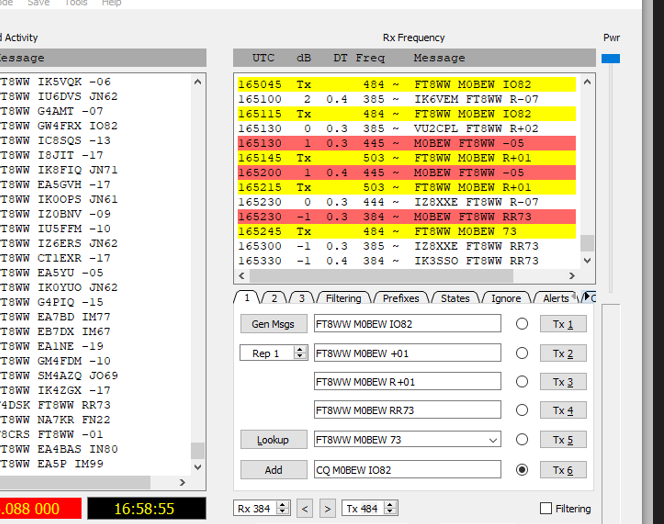Select Rx row IK3SSO FT8WW RR73

(x=407, y=261)
